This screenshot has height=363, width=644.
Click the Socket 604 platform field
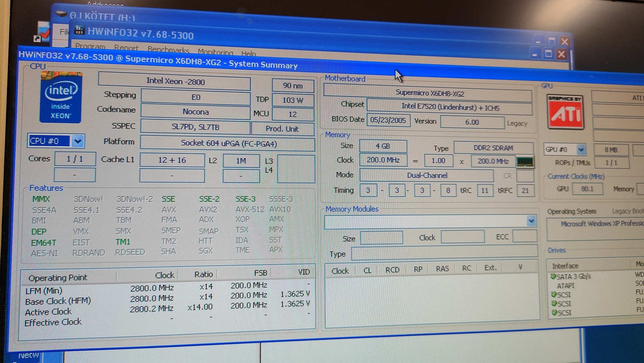[x=228, y=143]
